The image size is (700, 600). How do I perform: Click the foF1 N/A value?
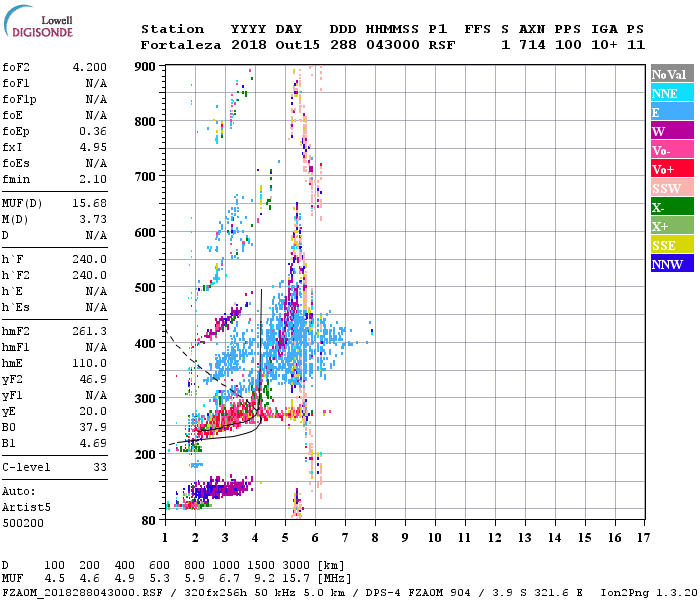96,83
